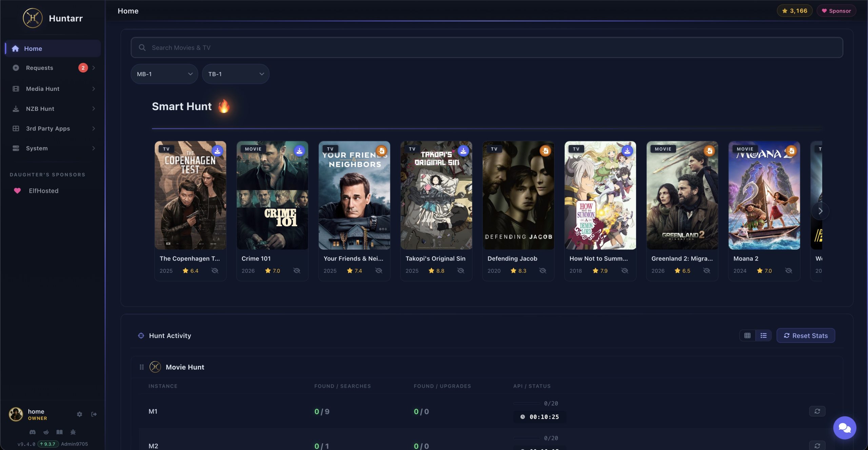Image resolution: width=868 pixels, height=450 pixels.
Task: Click the orange status icon on the Defending Jacob poster
Action: (x=545, y=151)
